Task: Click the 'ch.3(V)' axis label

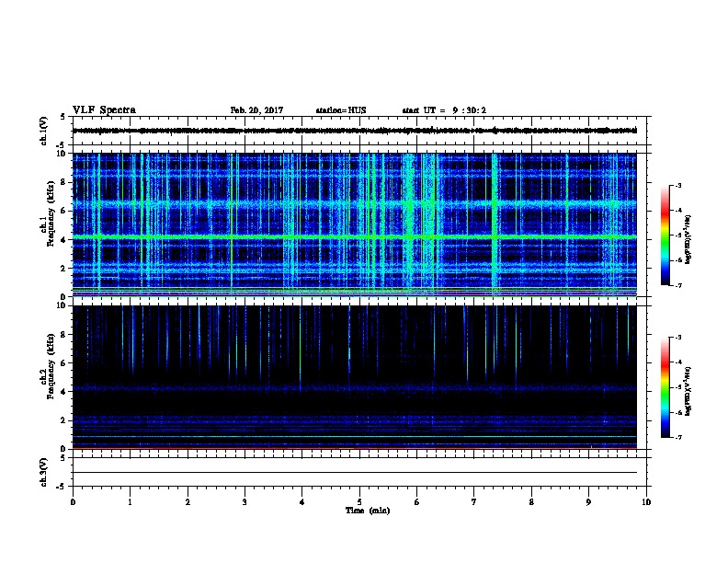Action: point(44,472)
